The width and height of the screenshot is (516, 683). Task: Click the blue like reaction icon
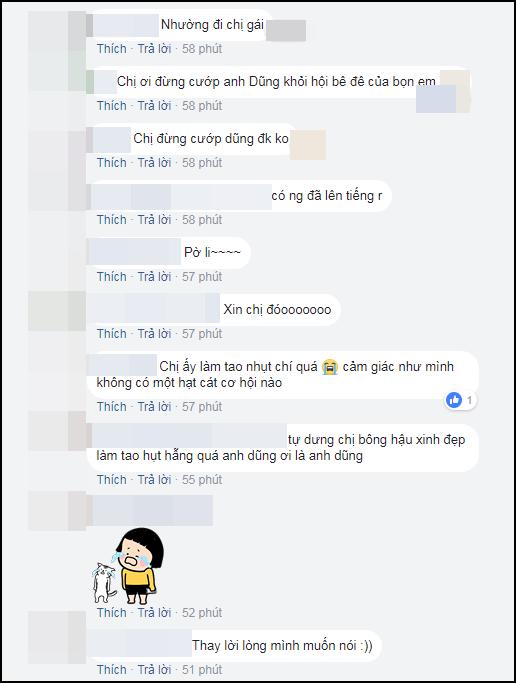[454, 399]
